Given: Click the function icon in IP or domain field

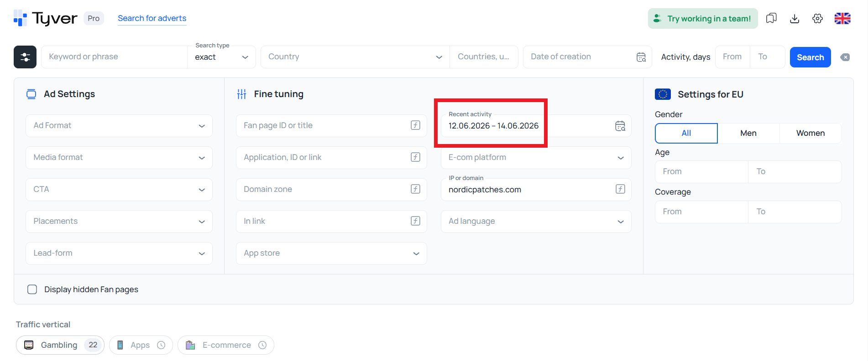Looking at the screenshot, I should 620,189.
